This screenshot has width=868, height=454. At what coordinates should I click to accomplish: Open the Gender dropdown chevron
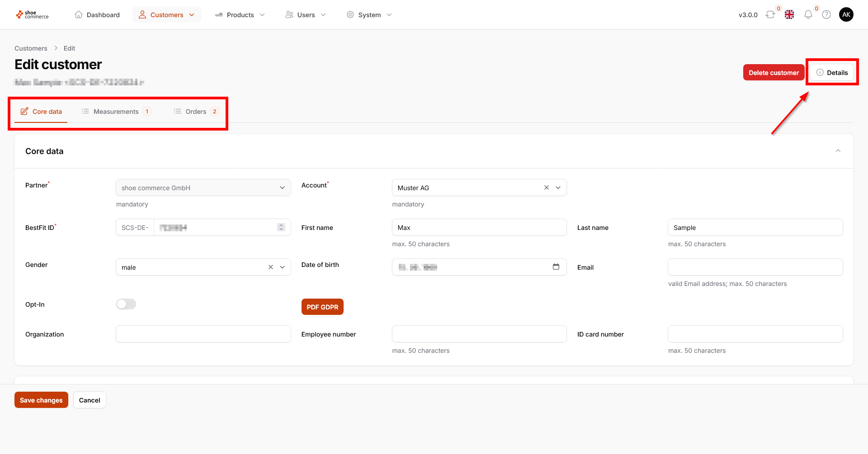[x=283, y=267]
